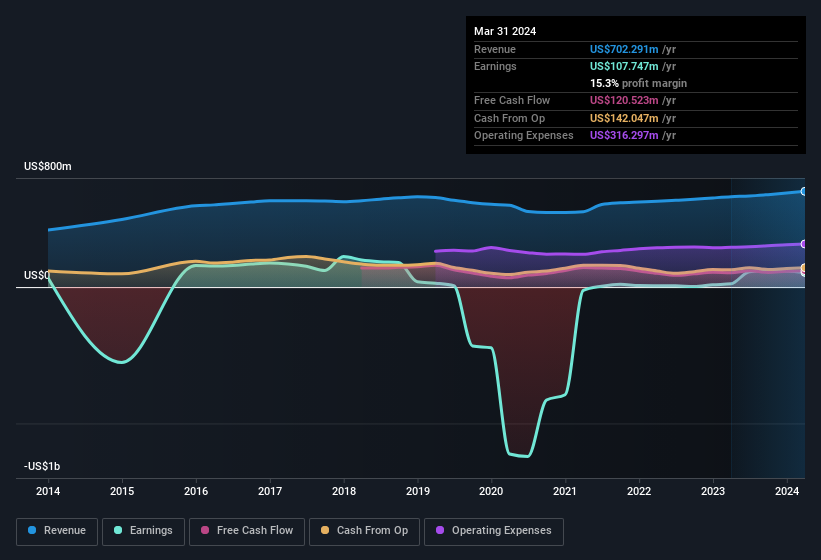The height and width of the screenshot is (560, 821).
Task: Click the 2017 x-axis label
Action: [x=270, y=491]
